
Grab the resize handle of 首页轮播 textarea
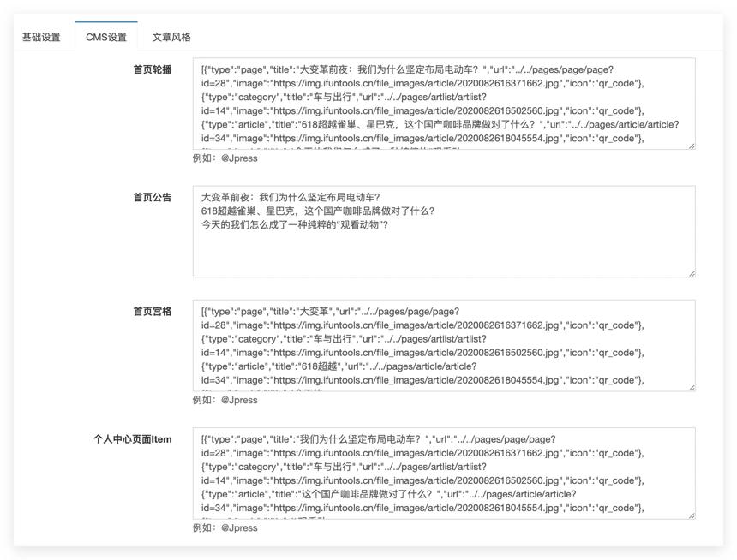tap(692, 146)
